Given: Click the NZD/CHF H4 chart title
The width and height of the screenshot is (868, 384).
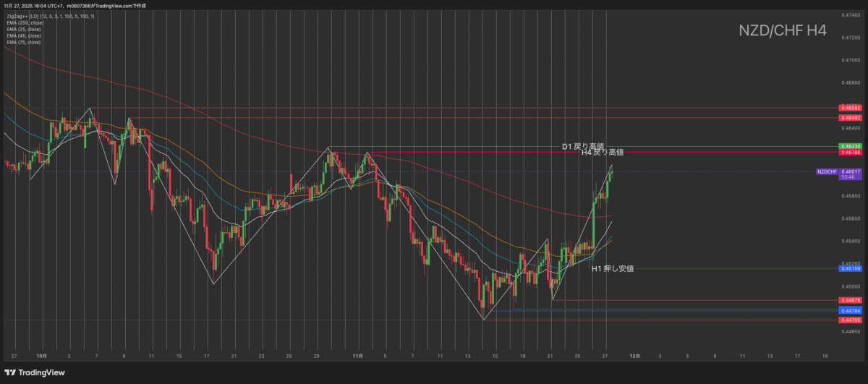Looking at the screenshot, I should [782, 30].
